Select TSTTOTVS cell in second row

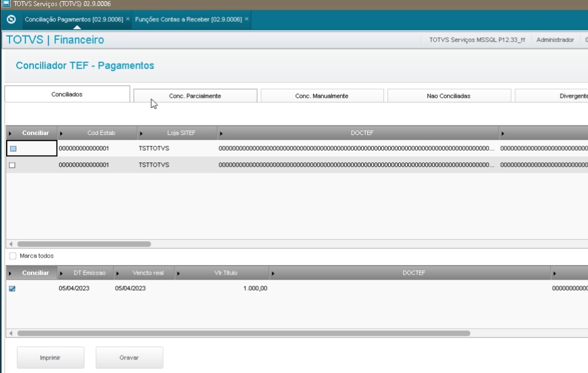[x=177, y=165]
